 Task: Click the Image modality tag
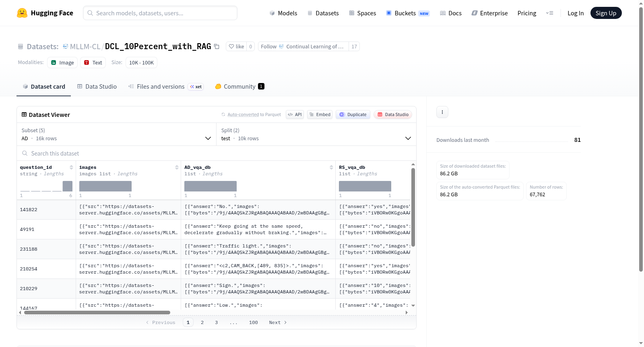[x=62, y=62]
